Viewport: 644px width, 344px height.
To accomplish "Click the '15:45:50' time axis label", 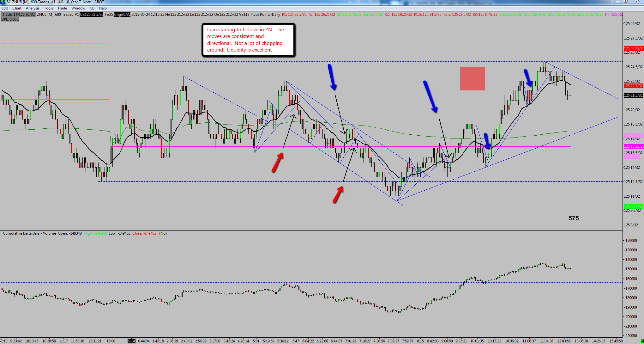I will pyautogui.click(x=616, y=341).
